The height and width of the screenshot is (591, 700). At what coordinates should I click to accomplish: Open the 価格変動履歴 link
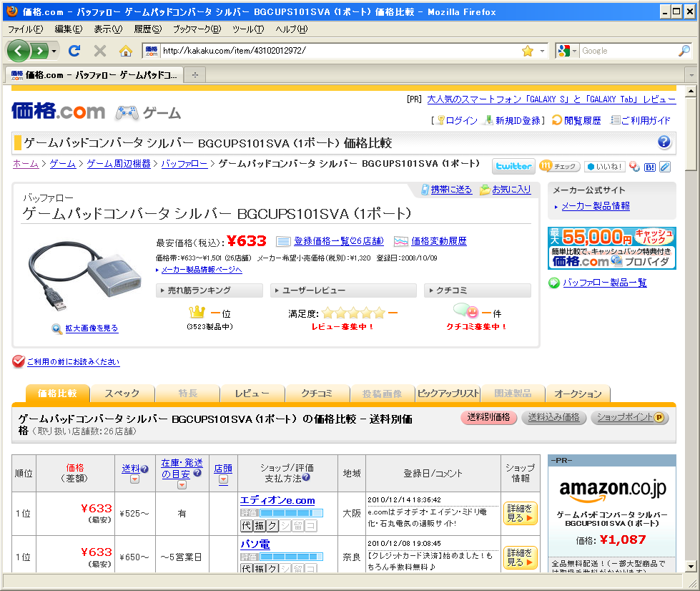(x=439, y=241)
